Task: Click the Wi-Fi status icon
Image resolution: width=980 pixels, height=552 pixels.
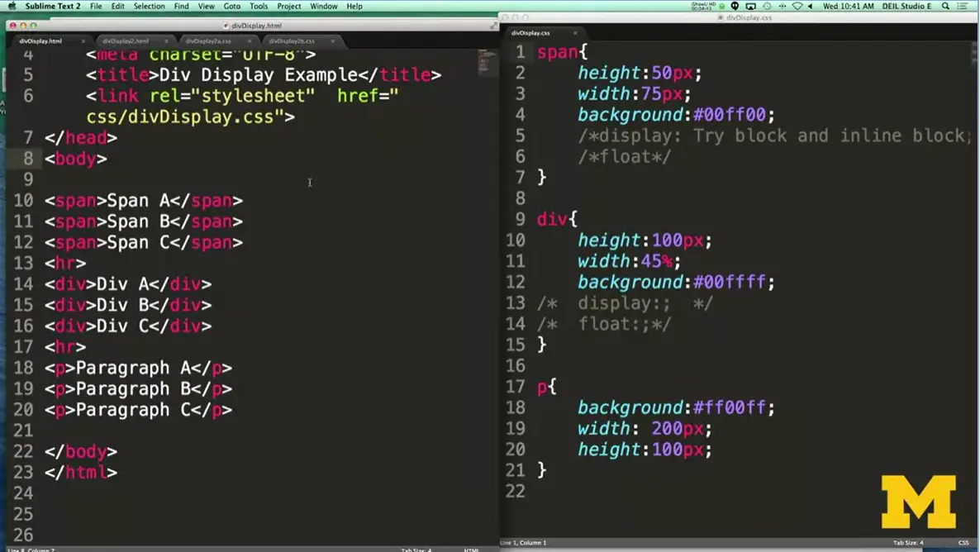Action: (797, 6)
